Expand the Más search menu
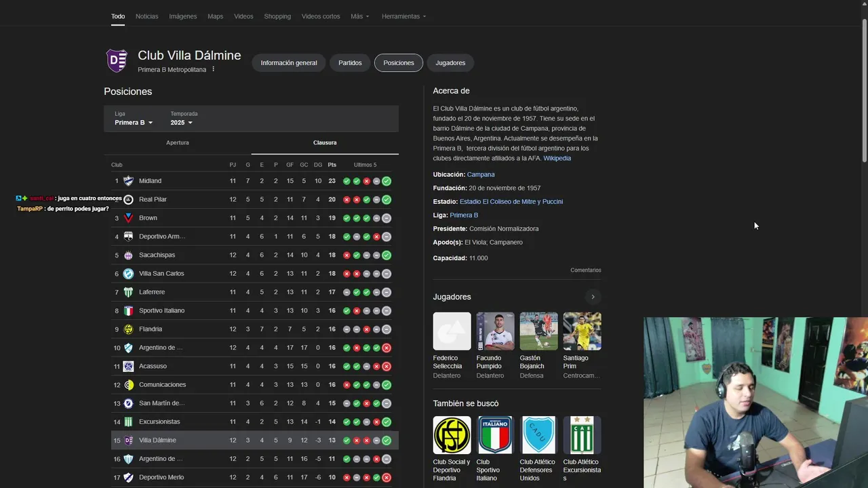The width and height of the screenshot is (868, 488). [x=360, y=16]
